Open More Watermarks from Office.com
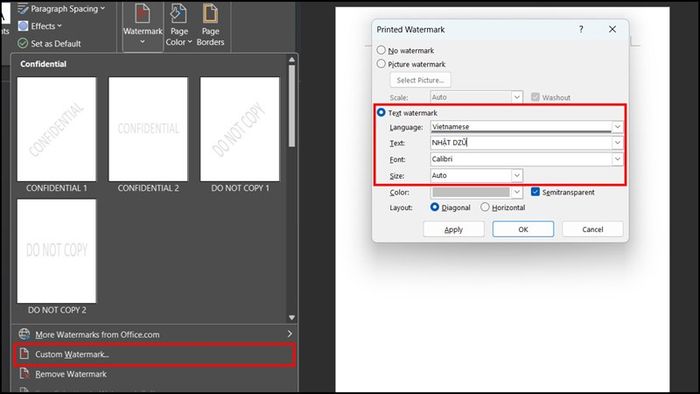700x394 pixels. (154, 334)
